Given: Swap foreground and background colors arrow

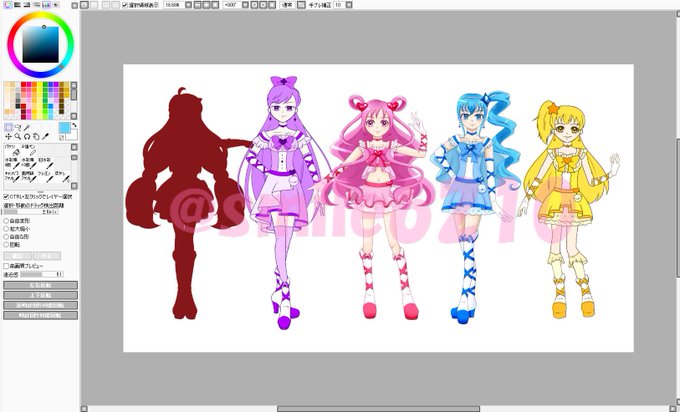Looking at the screenshot, I should pyautogui.click(x=74, y=125).
